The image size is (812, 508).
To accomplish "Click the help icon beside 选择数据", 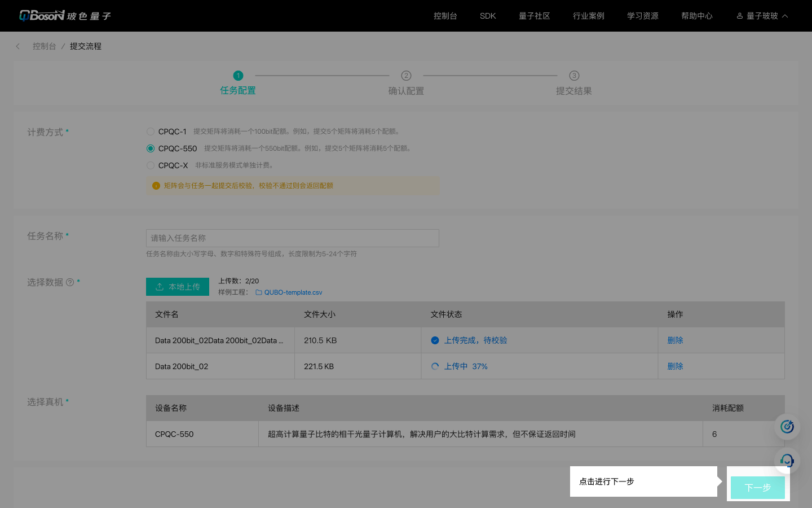I will point(70,282).
